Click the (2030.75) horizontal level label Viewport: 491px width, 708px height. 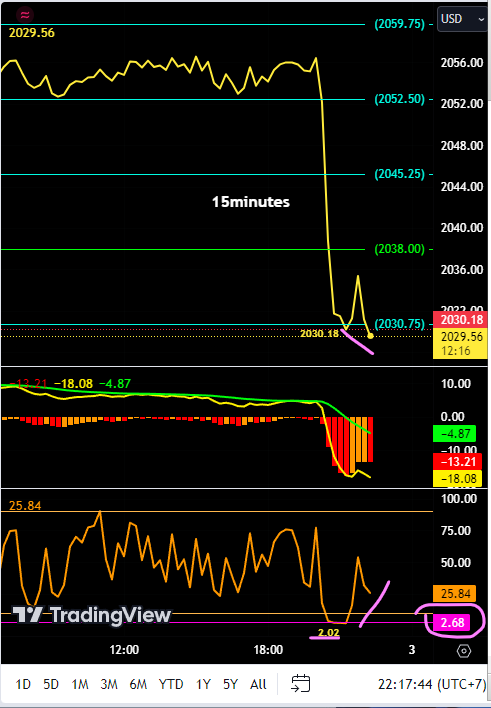click(400, 324)
